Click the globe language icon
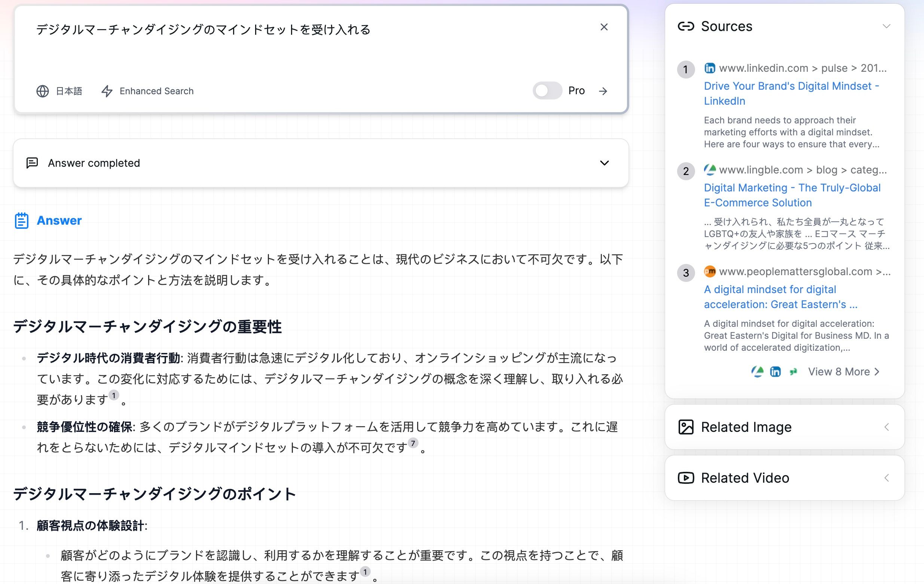This screenshot has height=584, width=924. (x=43, y=91)
